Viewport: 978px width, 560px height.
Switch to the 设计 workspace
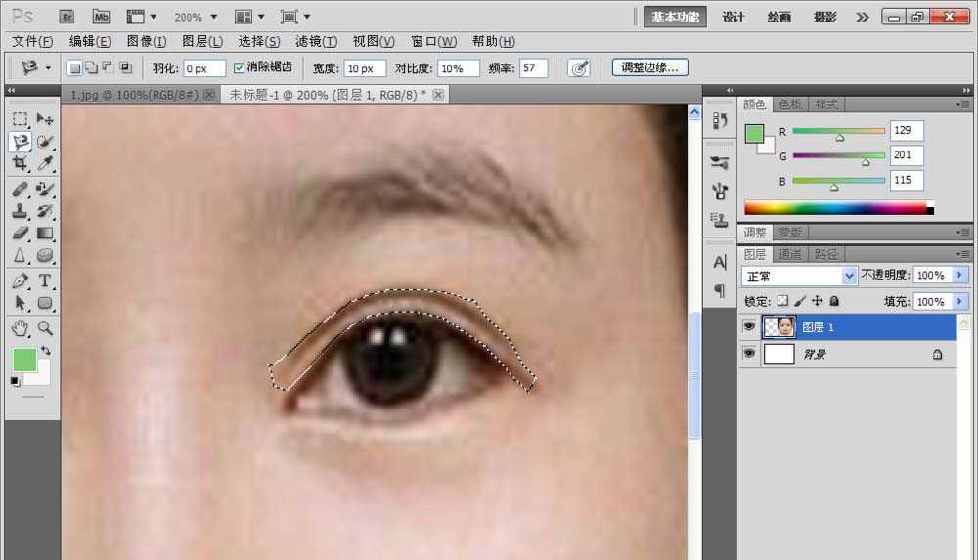tap(733, 17)
